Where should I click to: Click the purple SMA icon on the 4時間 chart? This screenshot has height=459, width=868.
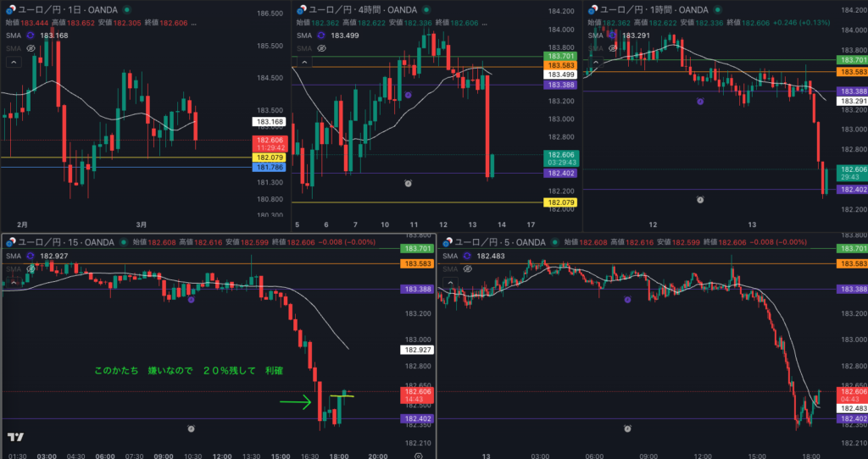pyautogui.click(x=321, y=36)
